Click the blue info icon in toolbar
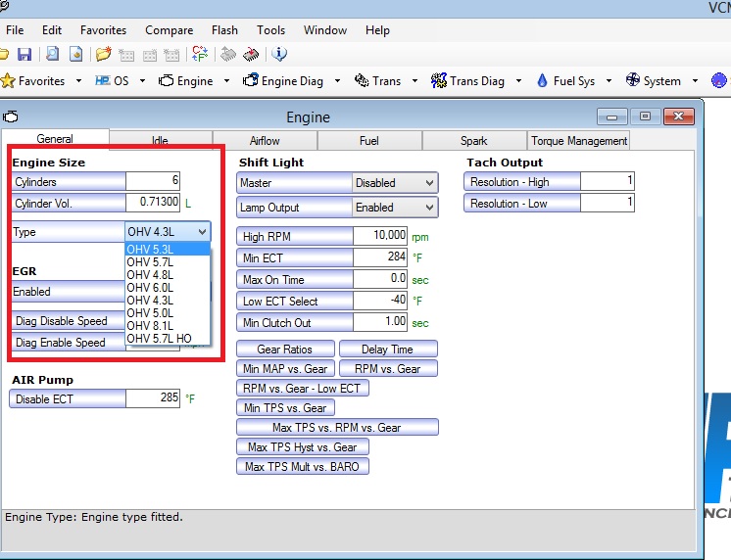Viewport: 731px width, 560px height. tap(279, 54)
